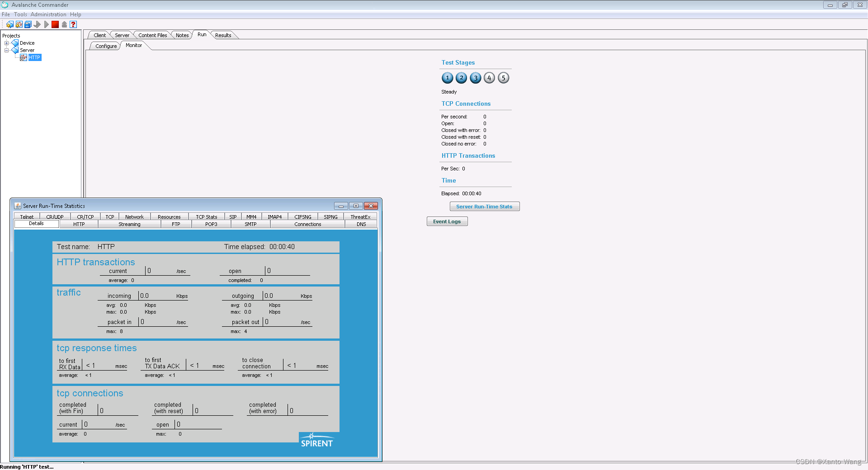Open the File menu
The height and width of the screenshot is (470, 868).
click(x=6, y=14)
